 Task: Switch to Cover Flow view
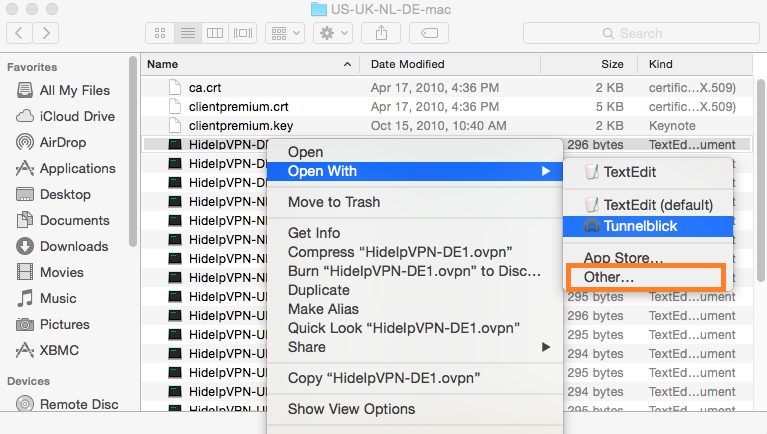click(243, 33)
